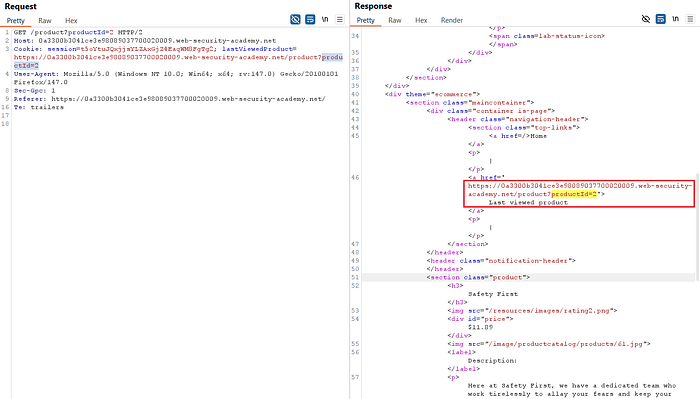Click the header class="notification-header" line
700x399 pixels.
[x=501, y=261]
